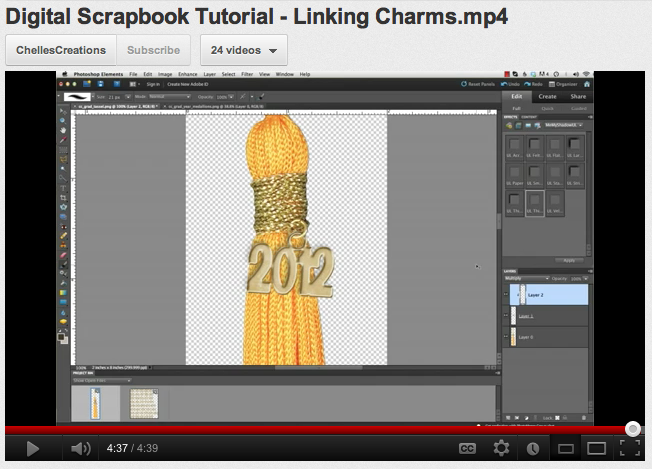Click the Undo arrow in Photoshop

510,84
